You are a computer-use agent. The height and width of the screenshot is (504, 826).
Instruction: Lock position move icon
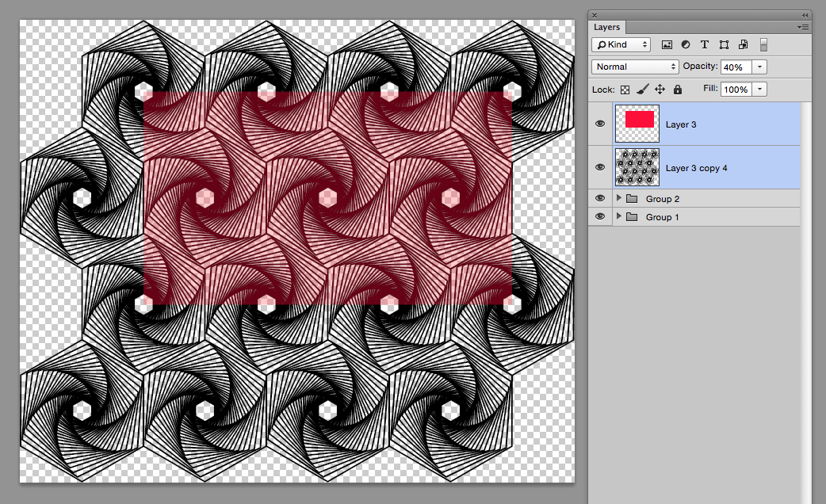[x=660, y=90]
